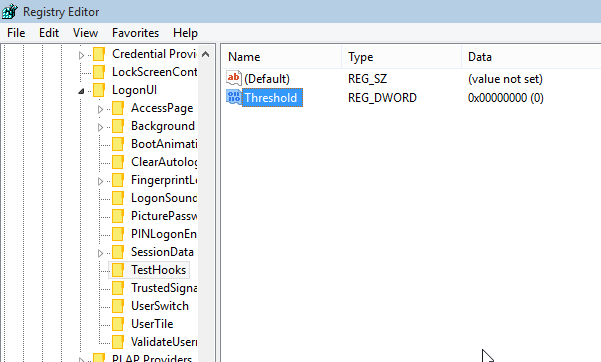601x362 pixels.
Task: Select the AccessPage key label
Action: 162,108
